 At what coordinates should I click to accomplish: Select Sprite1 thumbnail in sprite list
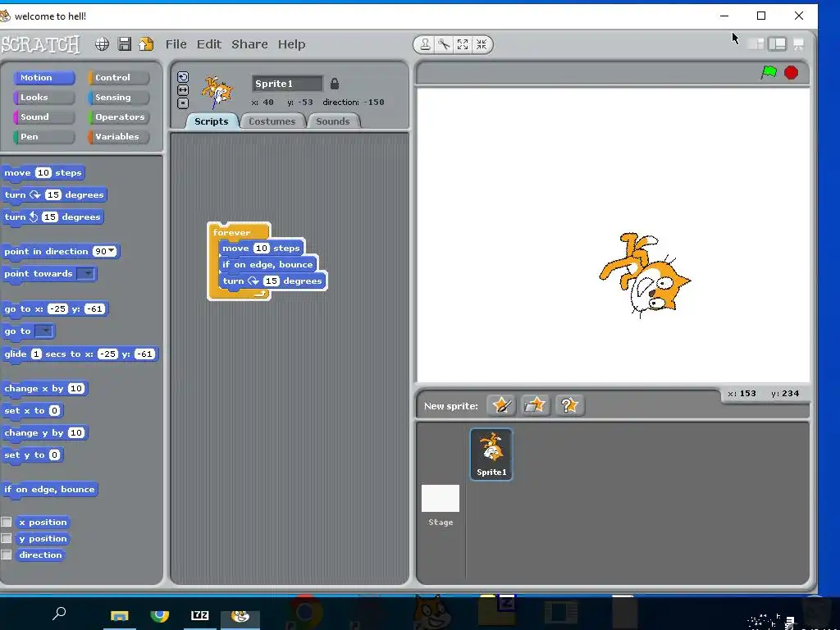point(491,454)
